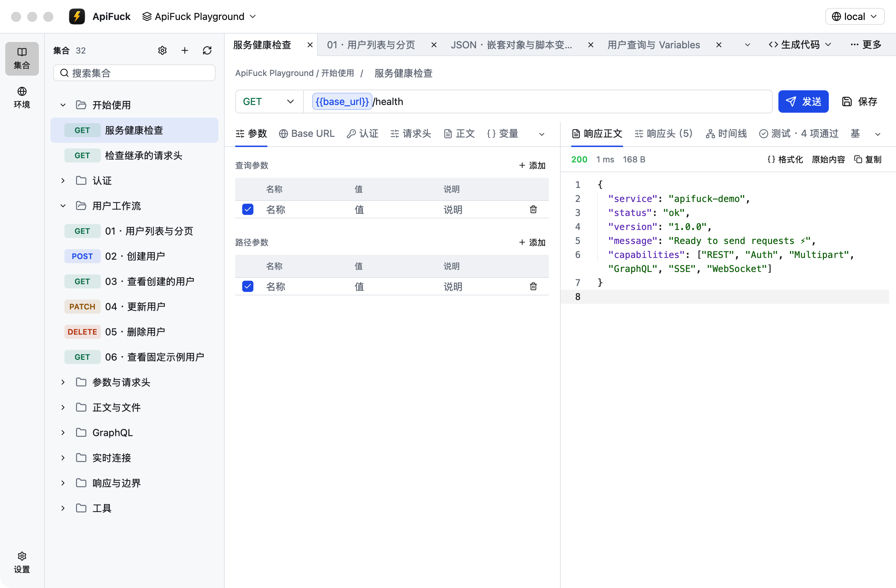Click the 搜索集合 search field
The image size is (896, 588).
134,73
